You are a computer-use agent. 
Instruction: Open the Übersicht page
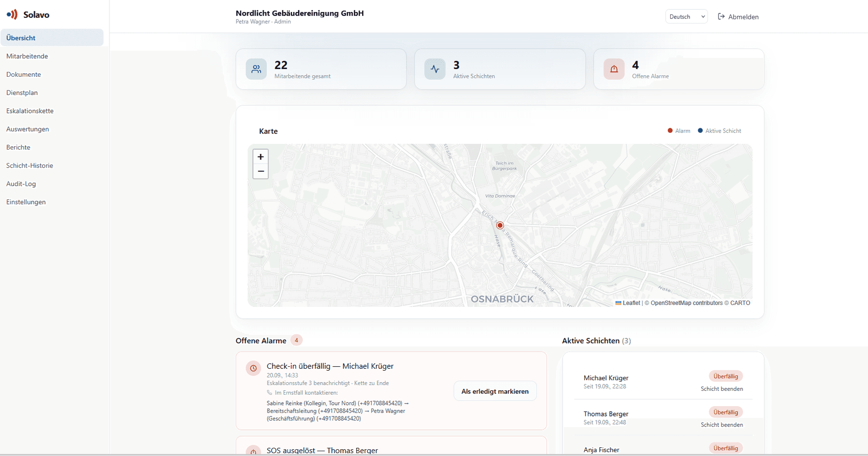point(52,38)
